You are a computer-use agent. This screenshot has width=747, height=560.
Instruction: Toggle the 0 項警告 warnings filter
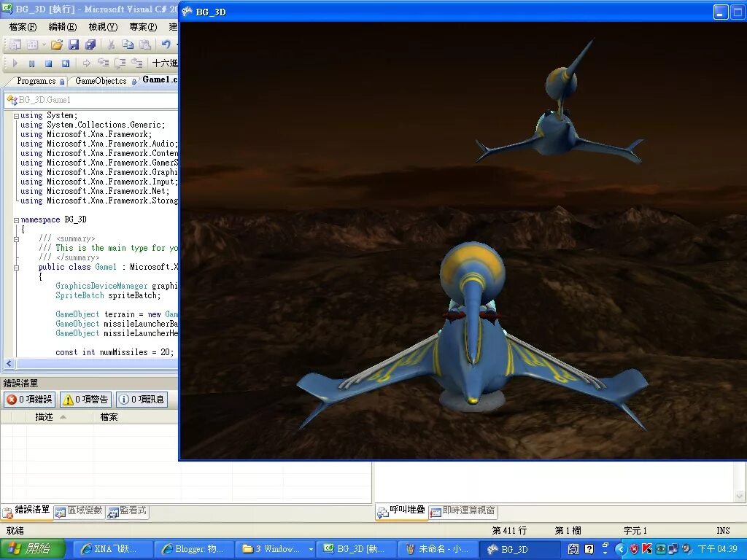coord(86,400)
